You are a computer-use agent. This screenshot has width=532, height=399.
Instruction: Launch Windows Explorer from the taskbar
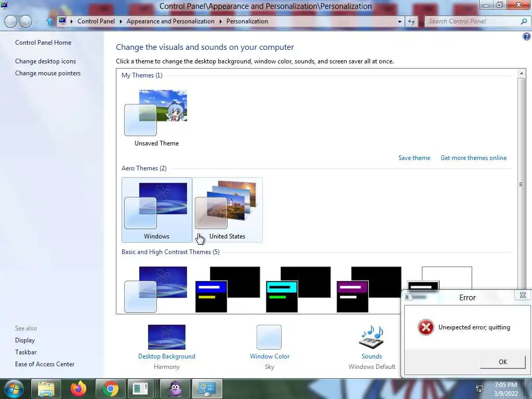[46, 389]
